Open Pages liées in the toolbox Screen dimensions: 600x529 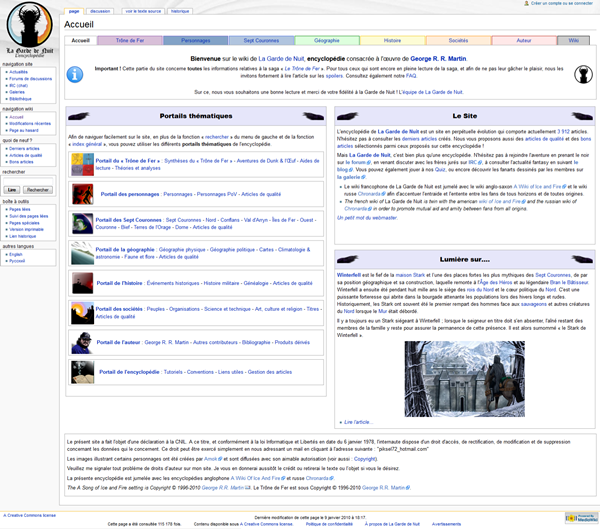point(20,209)
